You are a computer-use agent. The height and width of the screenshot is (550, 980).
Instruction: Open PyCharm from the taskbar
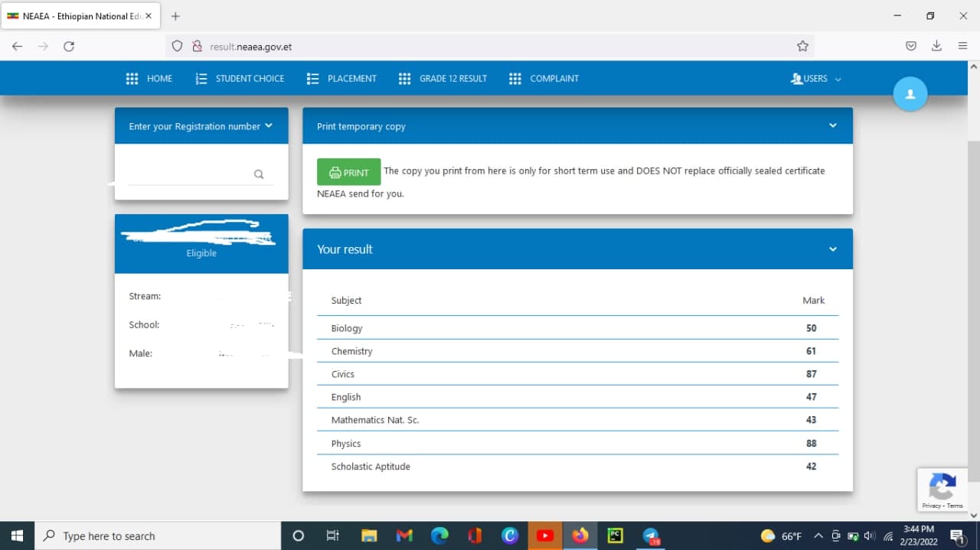616,535
